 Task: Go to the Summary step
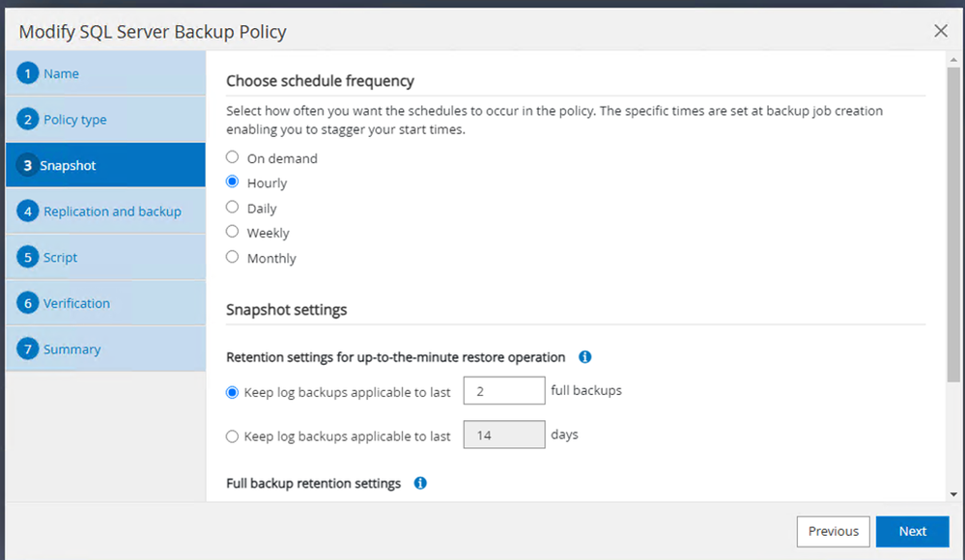pyautogui.click(x=71, y=350)
